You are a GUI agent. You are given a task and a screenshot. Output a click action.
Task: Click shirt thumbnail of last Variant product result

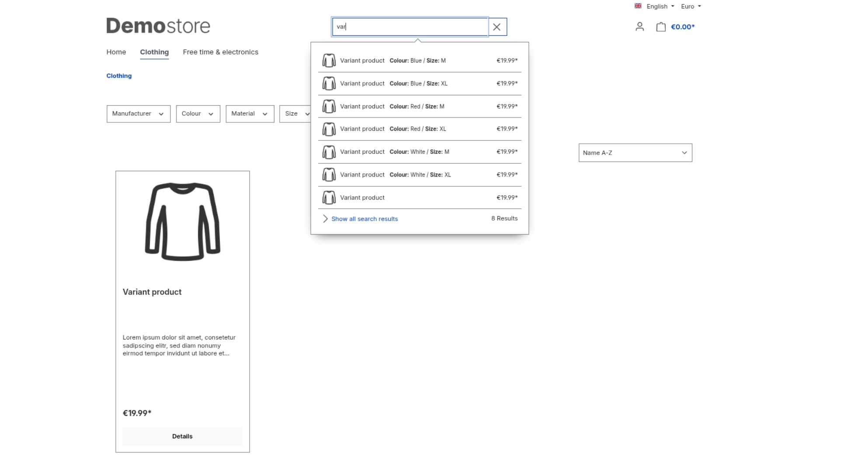[x=329, y=198]
